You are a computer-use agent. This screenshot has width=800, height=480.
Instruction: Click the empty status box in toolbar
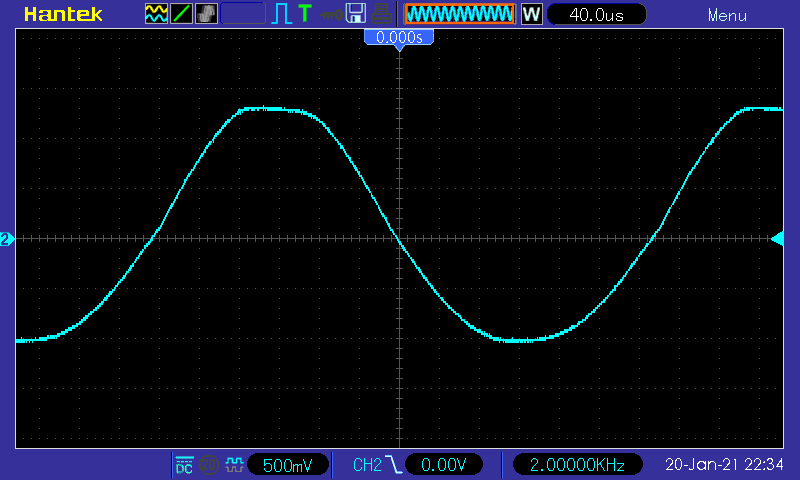click(x=243, y=14)
